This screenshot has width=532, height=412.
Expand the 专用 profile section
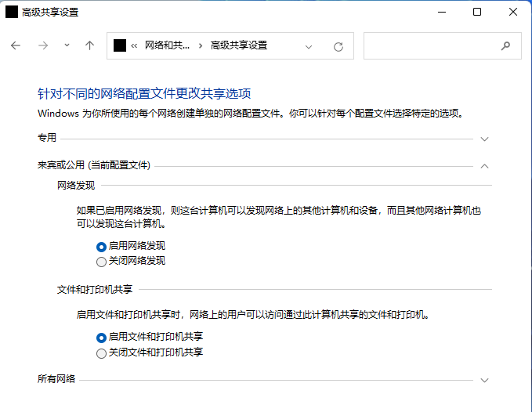[484, 139]
